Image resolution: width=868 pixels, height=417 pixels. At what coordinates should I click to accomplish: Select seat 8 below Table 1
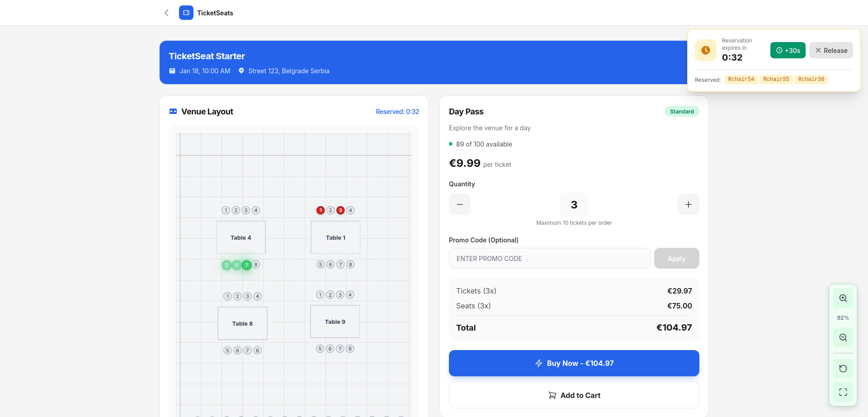pos(350,265)
